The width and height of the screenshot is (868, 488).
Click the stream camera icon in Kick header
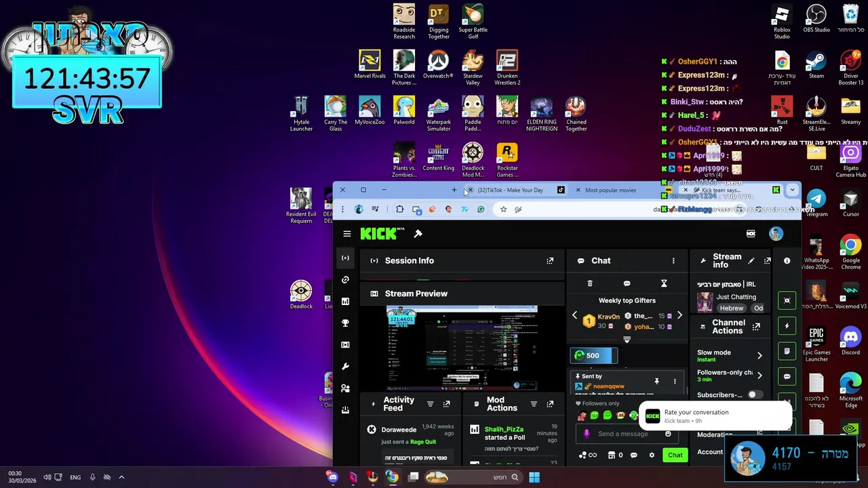[751, 234]
